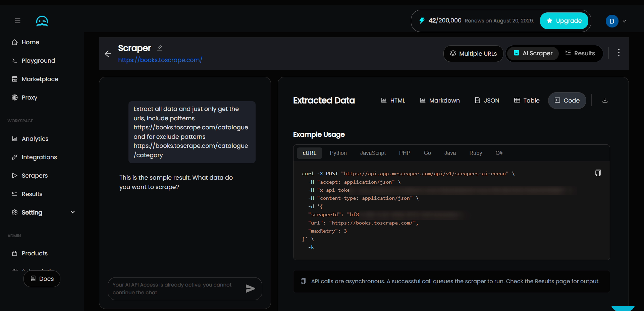Open the books.toscrape.com link
This screenshot has width=644, height=311.
tap(160, 60)
